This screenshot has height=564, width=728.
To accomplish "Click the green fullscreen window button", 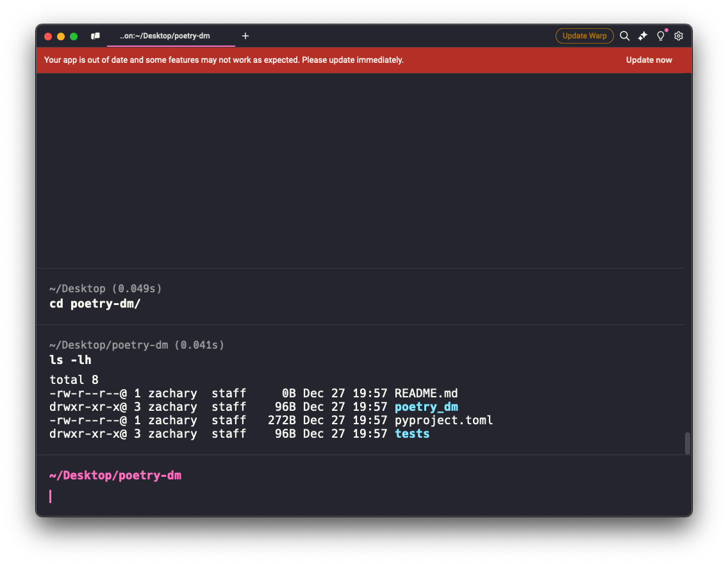I will coord(74,36).
